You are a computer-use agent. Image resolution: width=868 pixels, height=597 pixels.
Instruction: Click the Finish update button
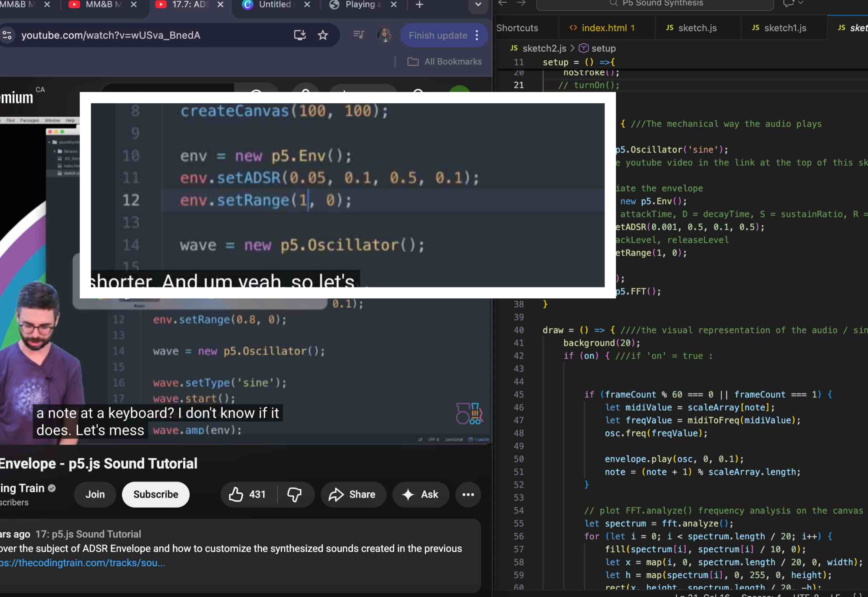point(438,36)
